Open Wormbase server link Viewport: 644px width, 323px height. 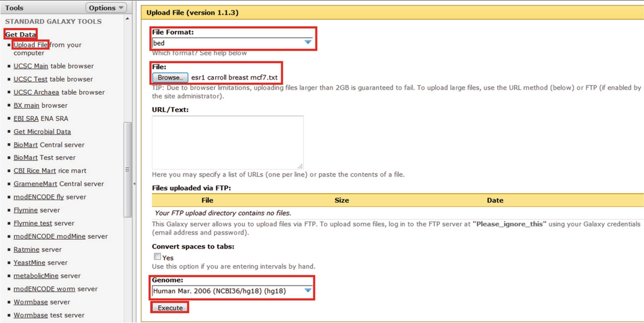coord(30,302)
